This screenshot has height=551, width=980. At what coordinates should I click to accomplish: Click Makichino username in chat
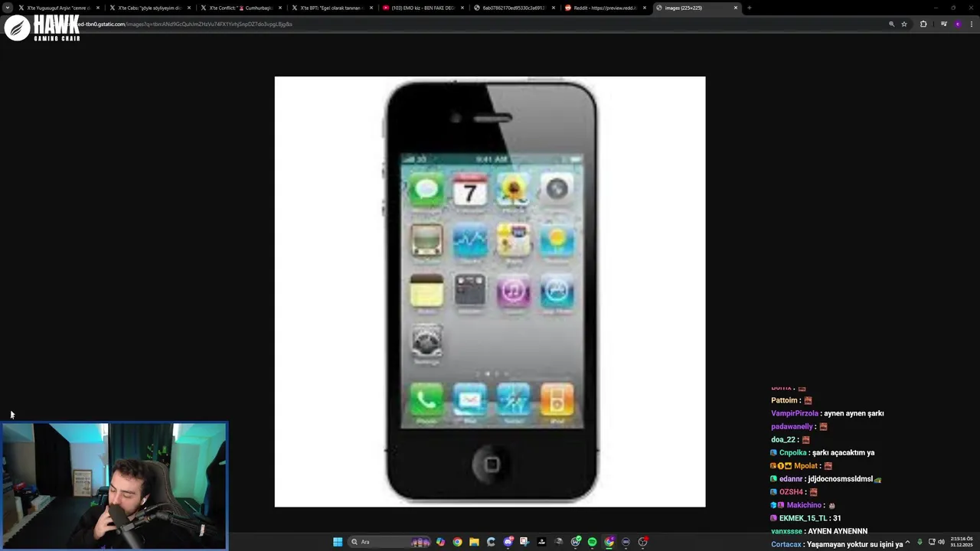804,505
